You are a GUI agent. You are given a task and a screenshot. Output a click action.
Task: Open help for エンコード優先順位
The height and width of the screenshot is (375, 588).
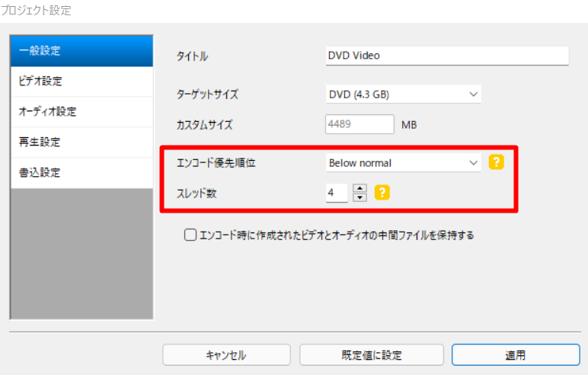pyautogui.click(x=496, y=162)
